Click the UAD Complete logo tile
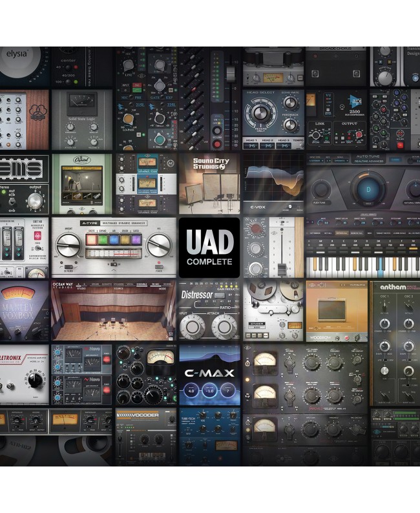Viewport: 420px width, 513px height. (209, 247)
